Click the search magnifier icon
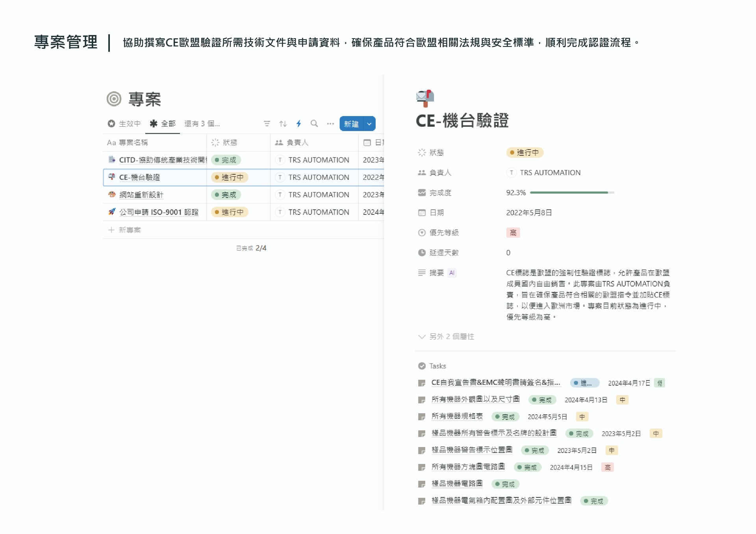The height and width of the screenshot is (534, 756). pyautogui.click(x=314, y=124)
